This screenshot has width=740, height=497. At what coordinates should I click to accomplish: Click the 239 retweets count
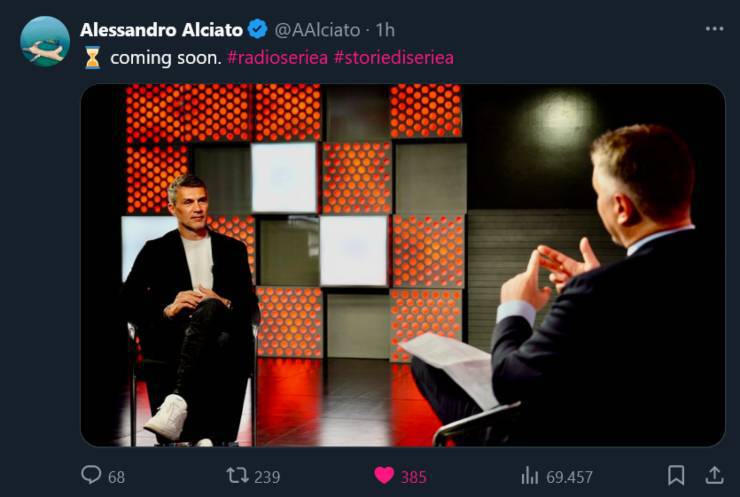267,477
